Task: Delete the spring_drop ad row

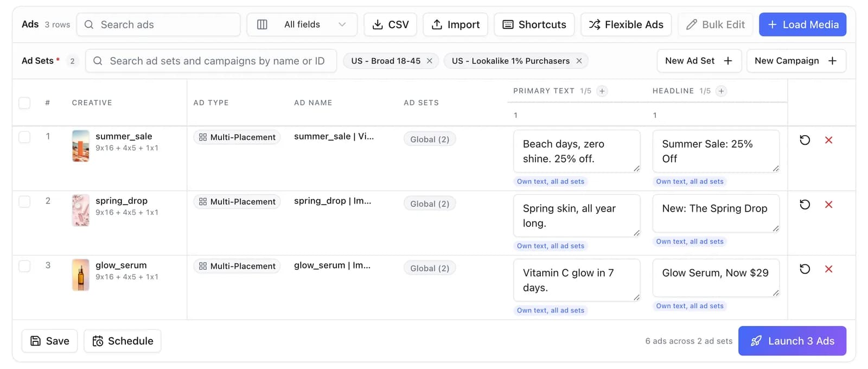Action: (x=828, y=205)
